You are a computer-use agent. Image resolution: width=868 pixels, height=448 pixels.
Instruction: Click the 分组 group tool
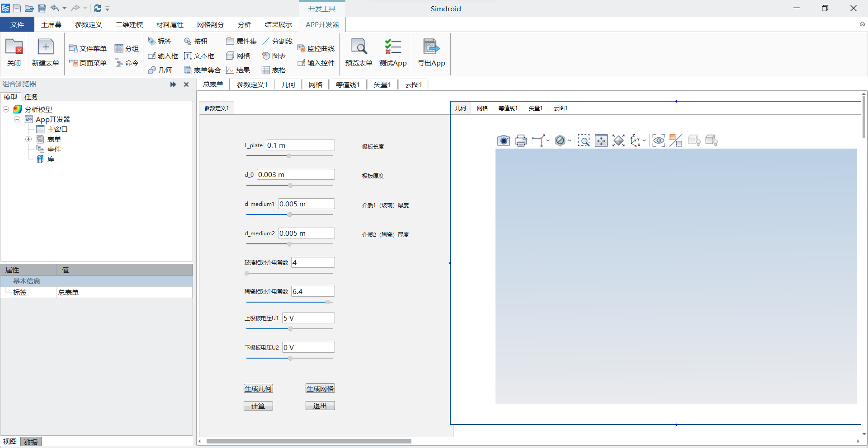[x=127, y=48]
